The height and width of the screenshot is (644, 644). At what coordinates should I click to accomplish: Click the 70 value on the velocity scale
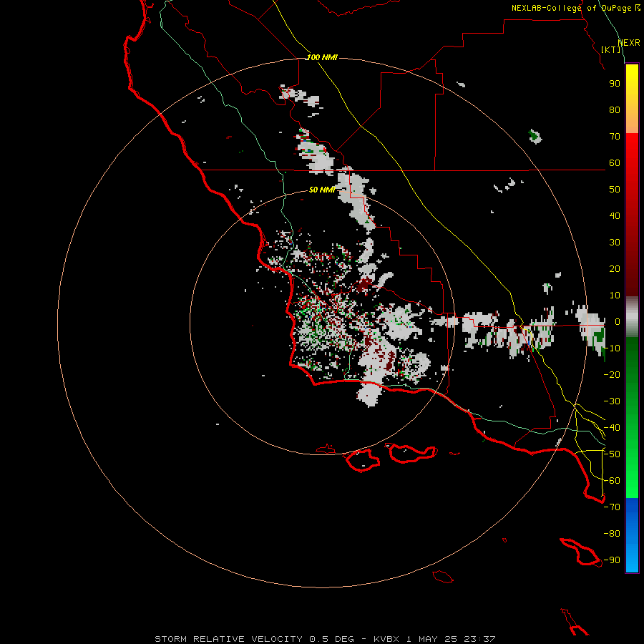pos(615,137)
